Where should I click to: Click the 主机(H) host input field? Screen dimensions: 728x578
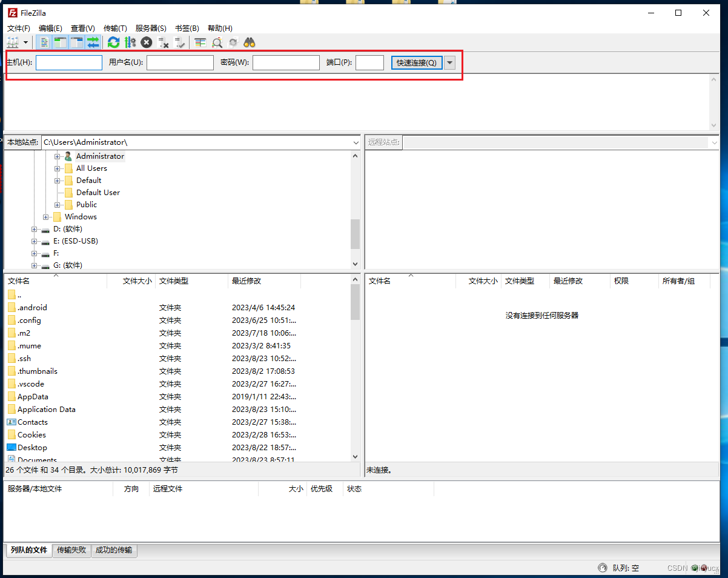(x=69, y=62)
